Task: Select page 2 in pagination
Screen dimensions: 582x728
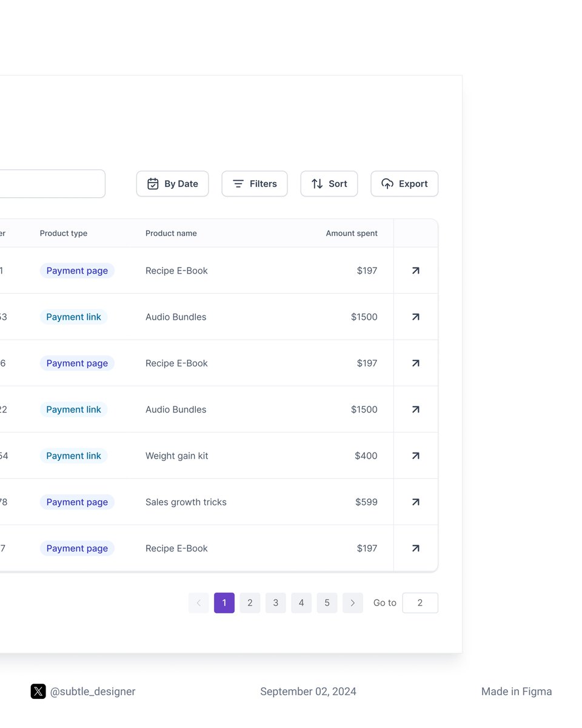Action: pyautogui.click(x=250, y=603)
